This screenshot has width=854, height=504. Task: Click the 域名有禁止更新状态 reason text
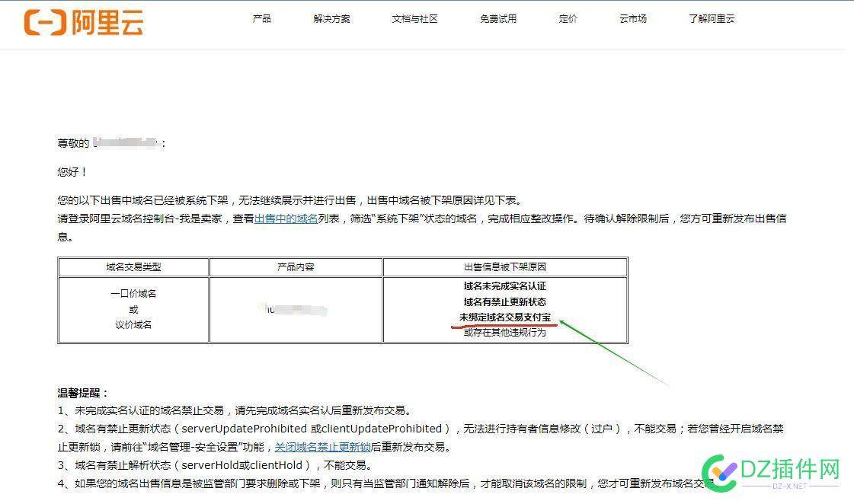point(505,302)
